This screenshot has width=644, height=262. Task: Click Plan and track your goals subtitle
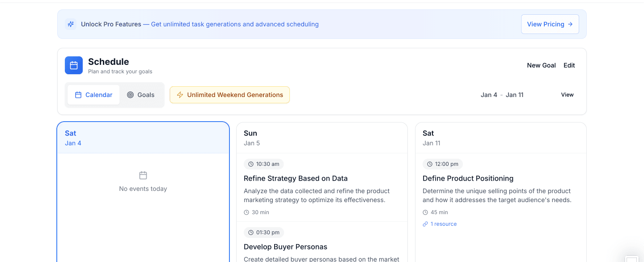(x=120, y=72)
